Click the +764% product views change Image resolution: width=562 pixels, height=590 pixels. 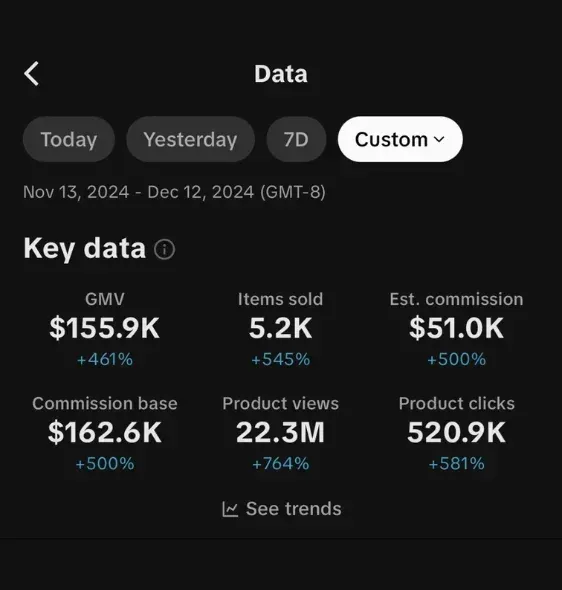(x=281, y=464)
